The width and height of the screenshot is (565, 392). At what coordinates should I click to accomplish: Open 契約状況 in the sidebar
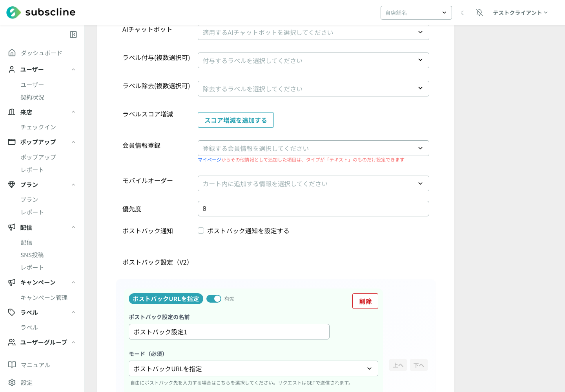32,97
